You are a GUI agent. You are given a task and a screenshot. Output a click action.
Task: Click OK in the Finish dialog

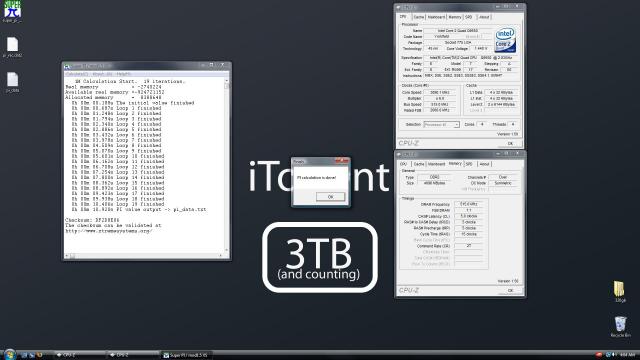point(331,197)
